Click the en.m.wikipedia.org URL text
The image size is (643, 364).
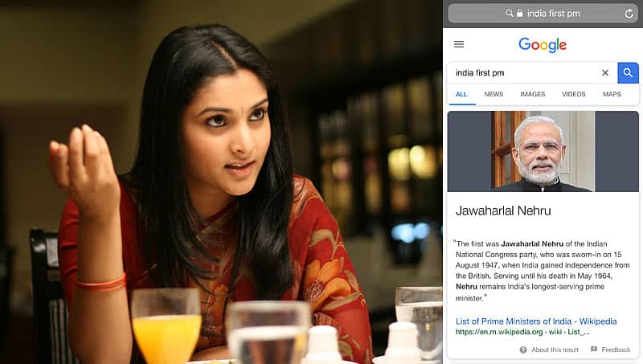(522, 332)
